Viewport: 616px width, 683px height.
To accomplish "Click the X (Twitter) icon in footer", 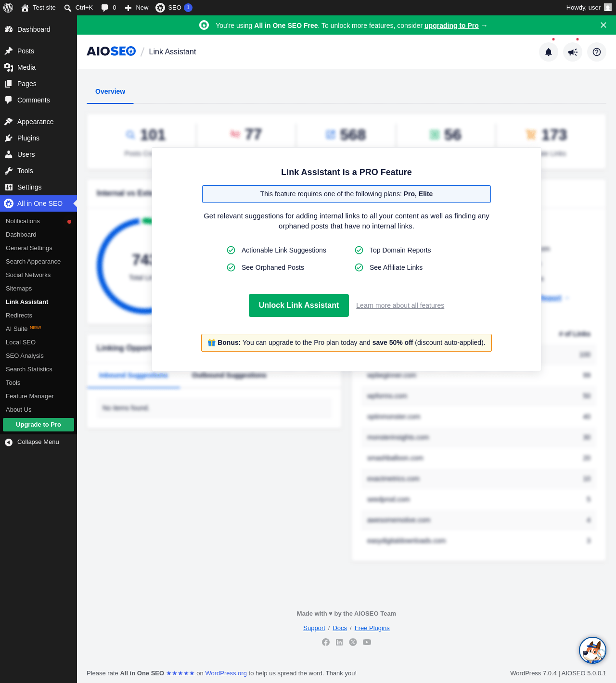I will [x=353, y=642].
